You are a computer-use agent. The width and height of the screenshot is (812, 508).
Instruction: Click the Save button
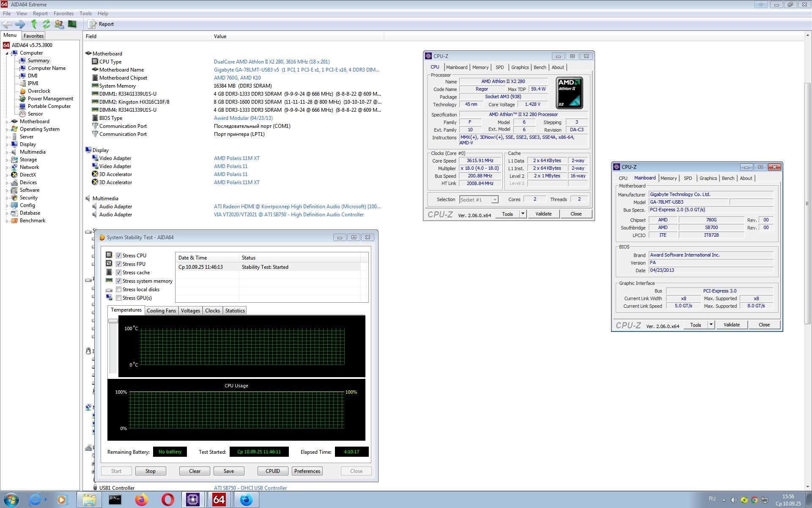229,471
